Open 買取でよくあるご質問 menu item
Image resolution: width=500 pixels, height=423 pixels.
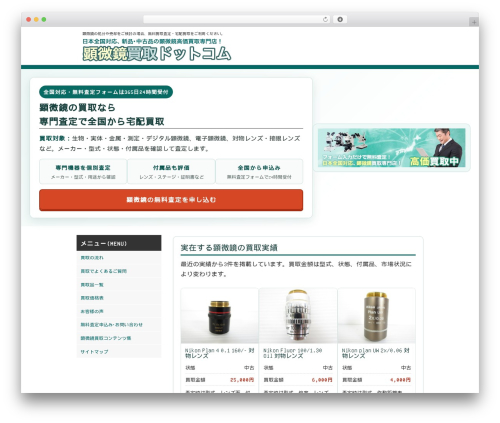[103, 271]
